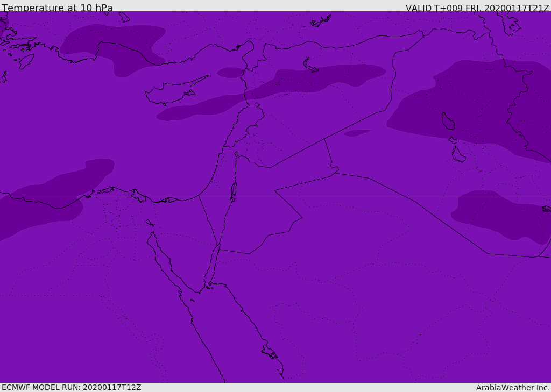This screenshot has width=551, height=392.
Task: Select the Dead Sea outline
Action: (234, 189)
